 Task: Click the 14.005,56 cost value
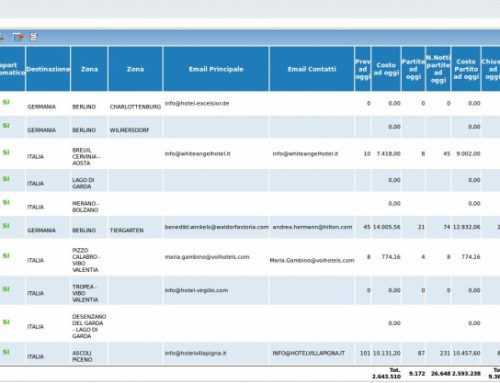click(387, 227)
